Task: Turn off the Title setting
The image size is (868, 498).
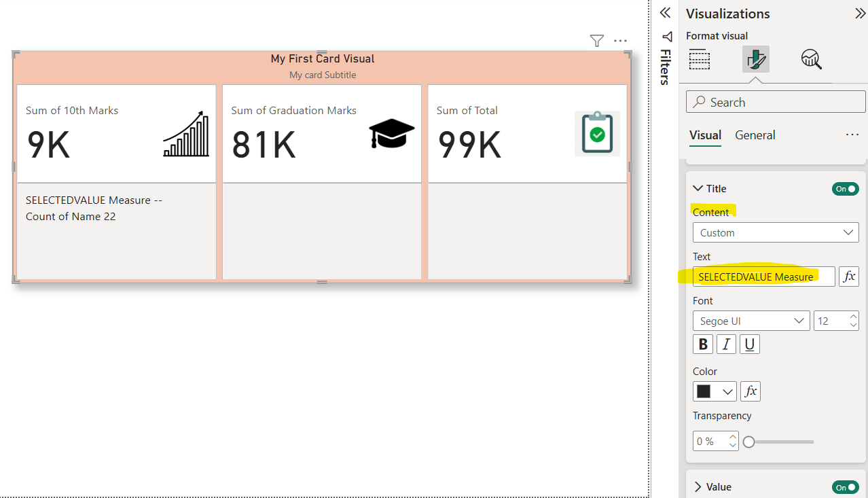Action: point(845,189)
